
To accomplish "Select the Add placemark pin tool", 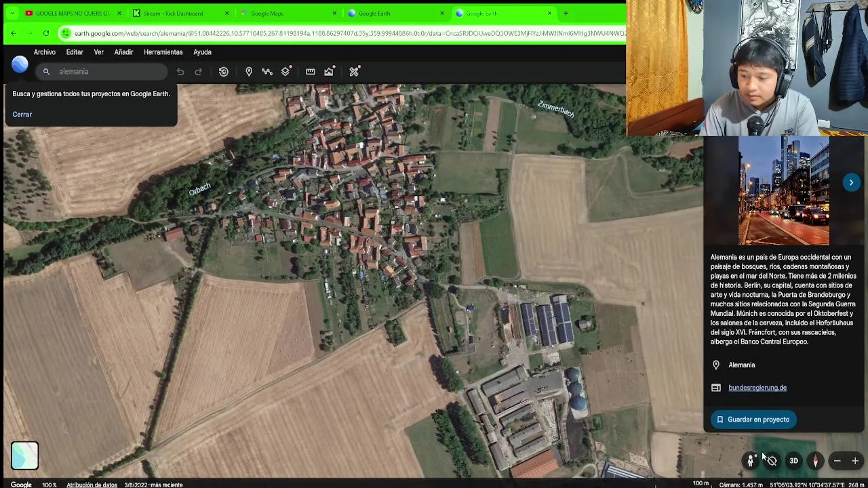I will click(249, 72).
